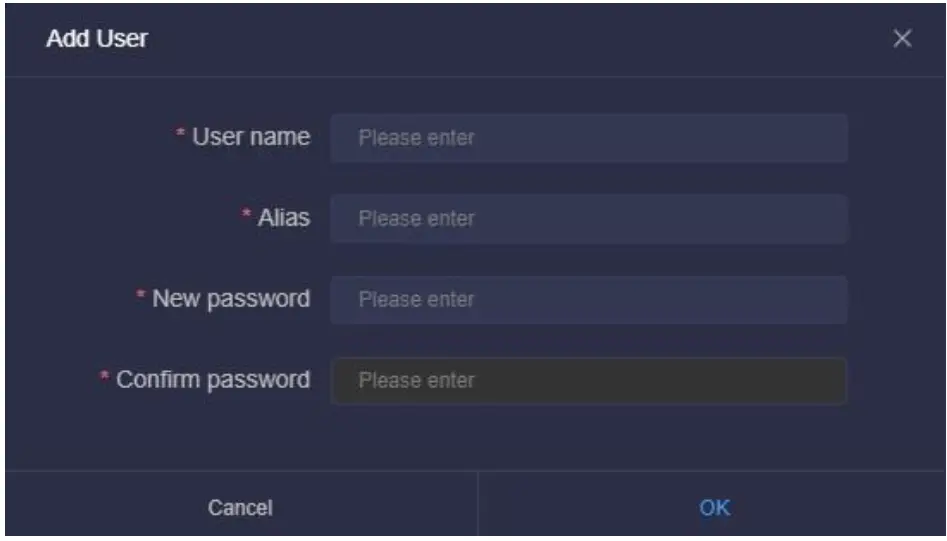947x541 pixels.
Task: Click empty header area right of Add User
Action: 500,39
